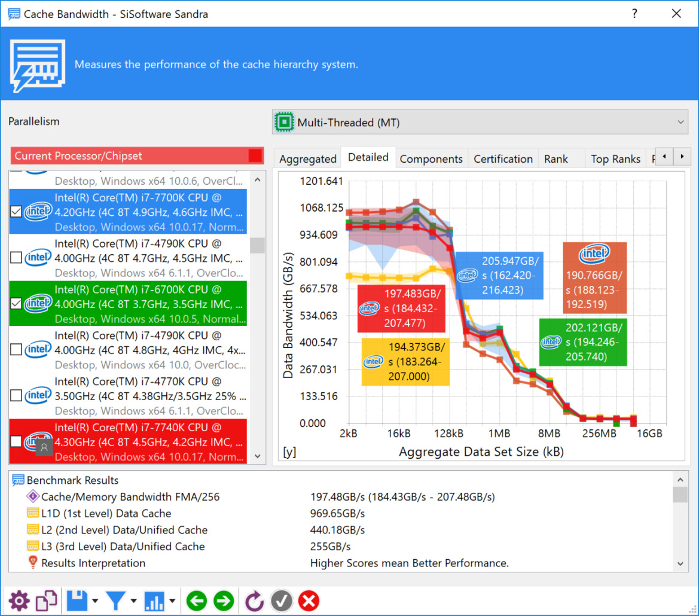Click the L3 Data/Unified Cache memory icon

click(32, 546)
